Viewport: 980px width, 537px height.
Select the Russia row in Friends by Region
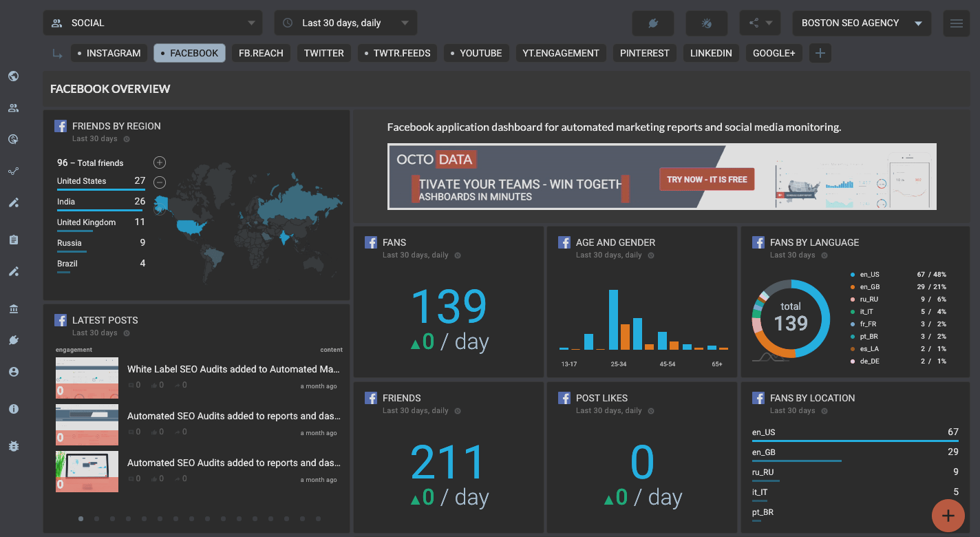tap(101, 244)
